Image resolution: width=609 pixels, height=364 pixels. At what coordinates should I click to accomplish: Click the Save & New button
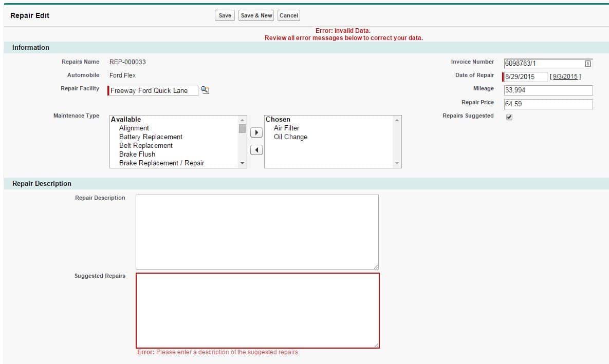pyautogui.click(x=256, y=15)
